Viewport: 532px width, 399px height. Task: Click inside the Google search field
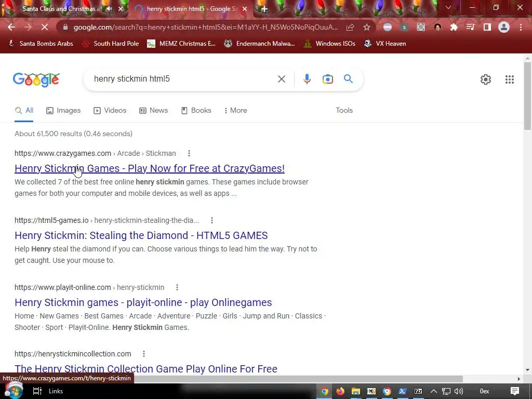tap(183, 79)
